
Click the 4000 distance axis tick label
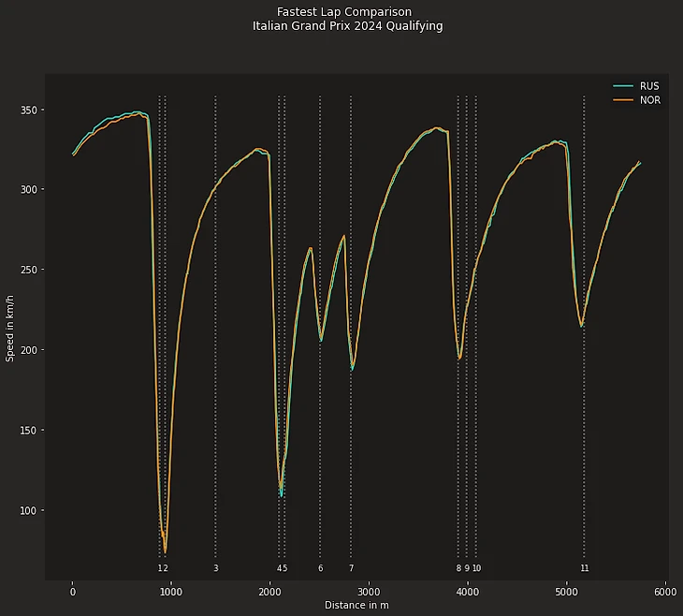(468, 592)
